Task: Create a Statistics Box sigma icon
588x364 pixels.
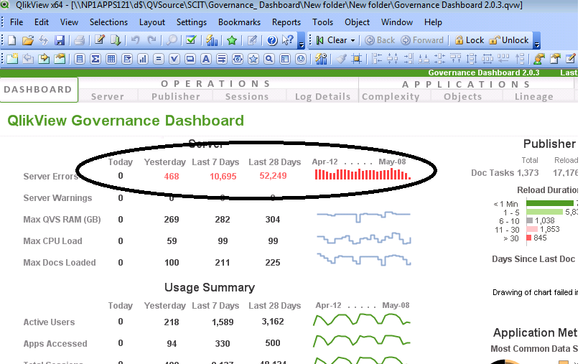Action: click(x=95, y=59)
